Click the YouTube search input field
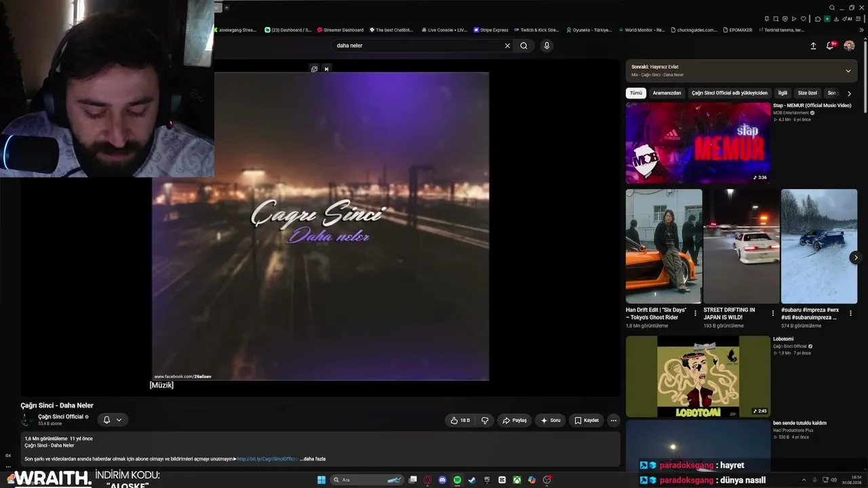Screen dimensions: 868x488 point(416,45)
